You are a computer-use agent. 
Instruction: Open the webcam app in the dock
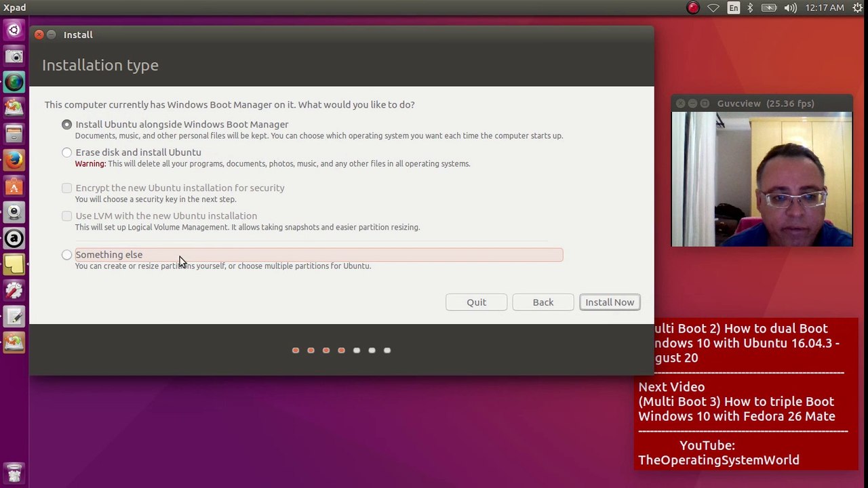tap(14, 212)
